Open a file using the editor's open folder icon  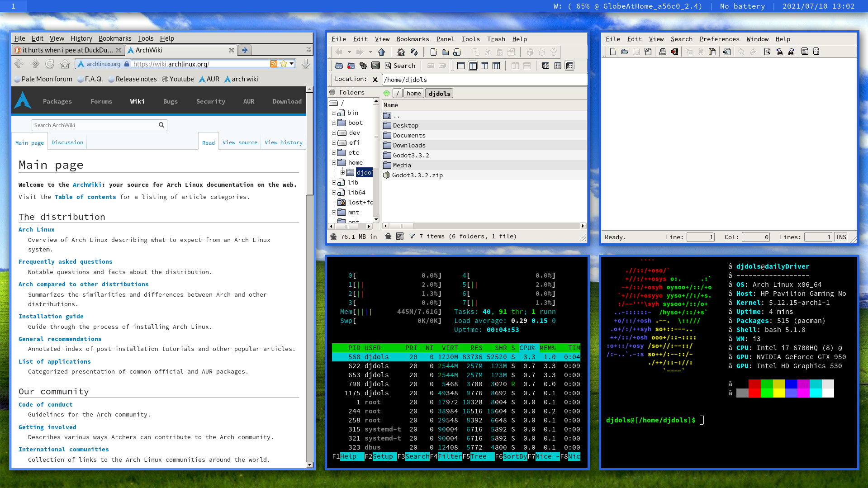[x=625, y=52]
